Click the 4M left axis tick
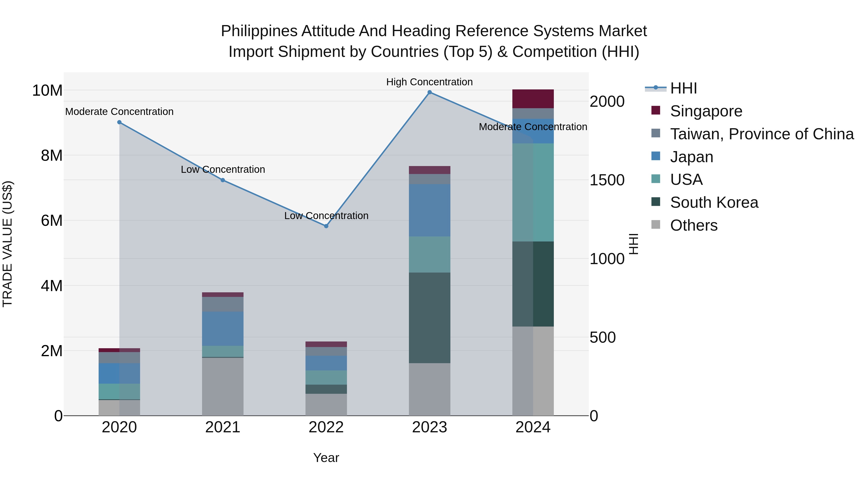 coord(52,286)
